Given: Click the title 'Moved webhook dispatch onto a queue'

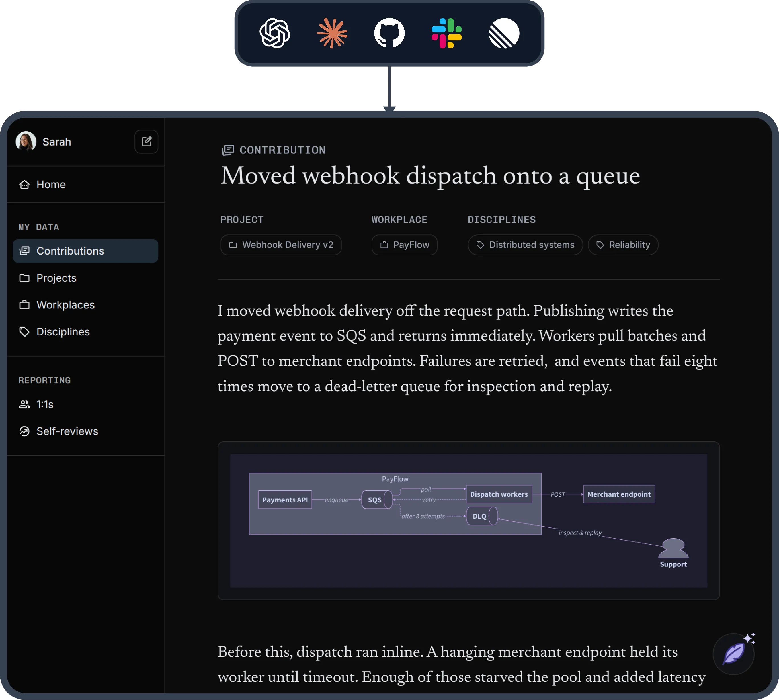Looking at the screenshot, I should (x=430, y=176).
